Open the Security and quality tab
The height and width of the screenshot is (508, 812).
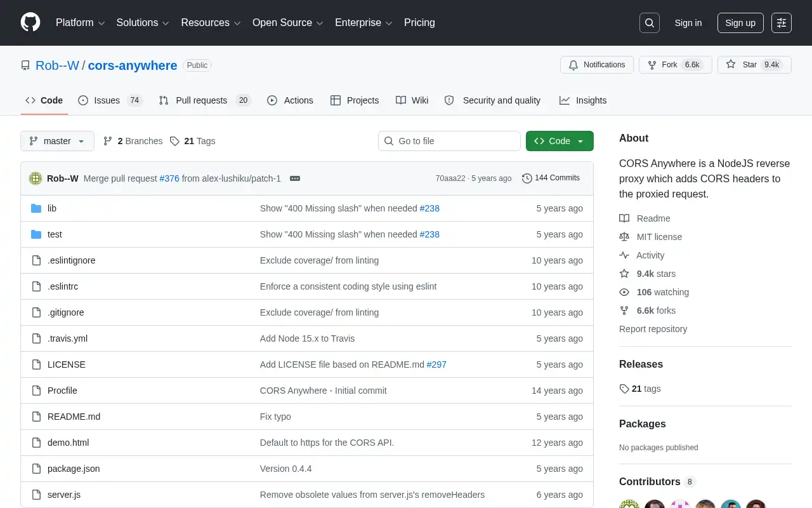coord(492,100)
